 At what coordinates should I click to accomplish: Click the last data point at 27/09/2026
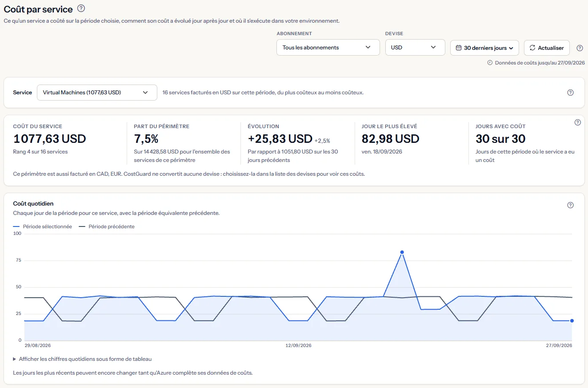pos(572,320)
